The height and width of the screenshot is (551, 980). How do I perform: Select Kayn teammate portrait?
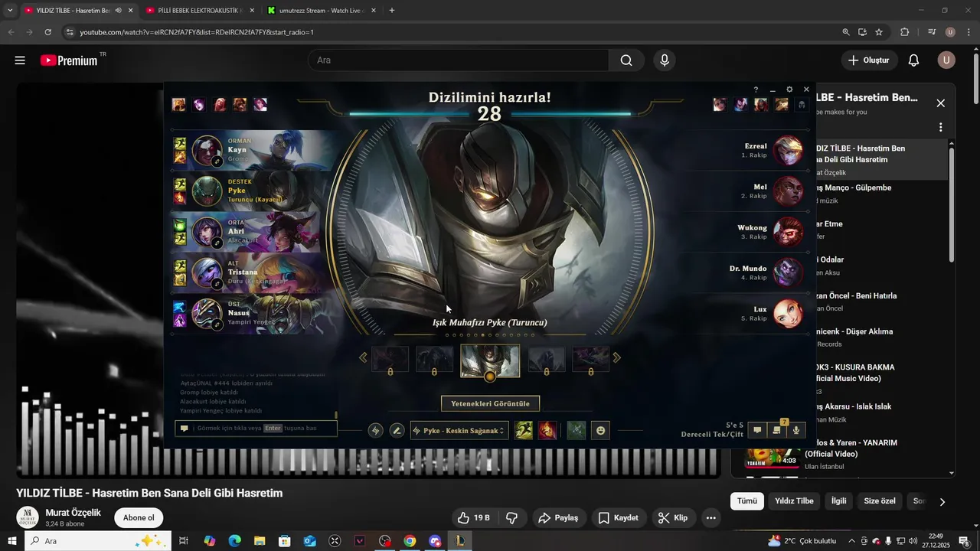[x=207, y=151]
